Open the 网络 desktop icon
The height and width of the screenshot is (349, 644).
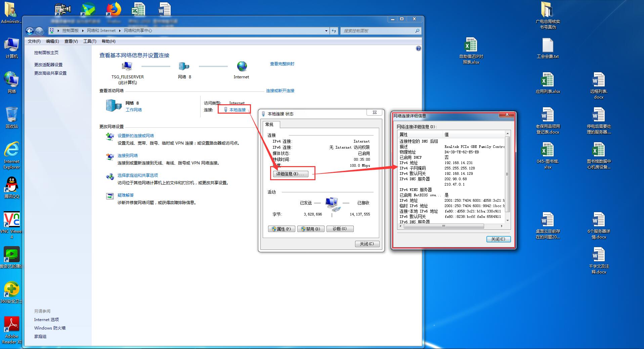tap(12, 82)
